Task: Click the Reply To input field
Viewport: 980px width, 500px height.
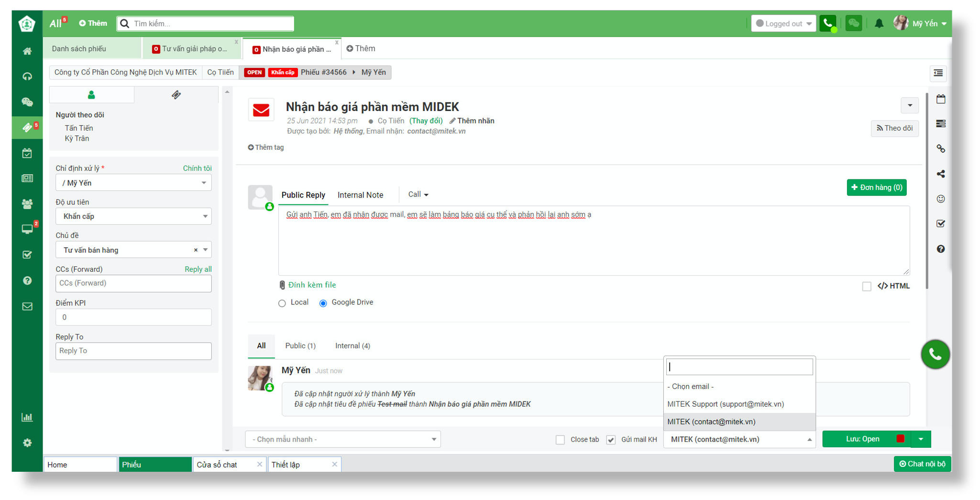Action: tap(133, 351)
